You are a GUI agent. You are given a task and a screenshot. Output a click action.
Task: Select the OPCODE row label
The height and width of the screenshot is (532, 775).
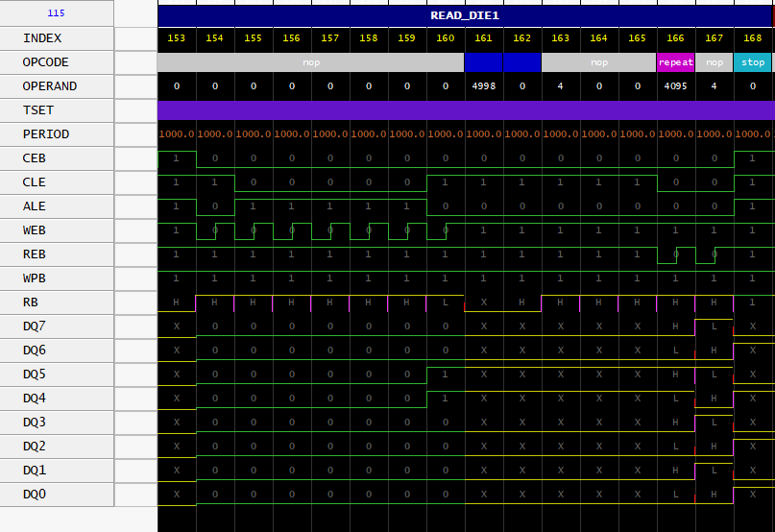tap(57, 62)
